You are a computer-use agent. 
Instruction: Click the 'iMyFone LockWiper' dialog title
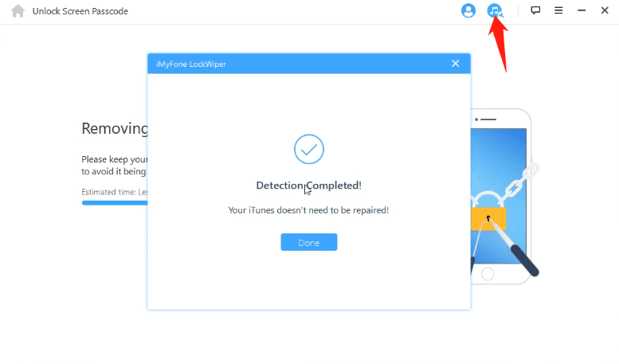tap(191, 64)
